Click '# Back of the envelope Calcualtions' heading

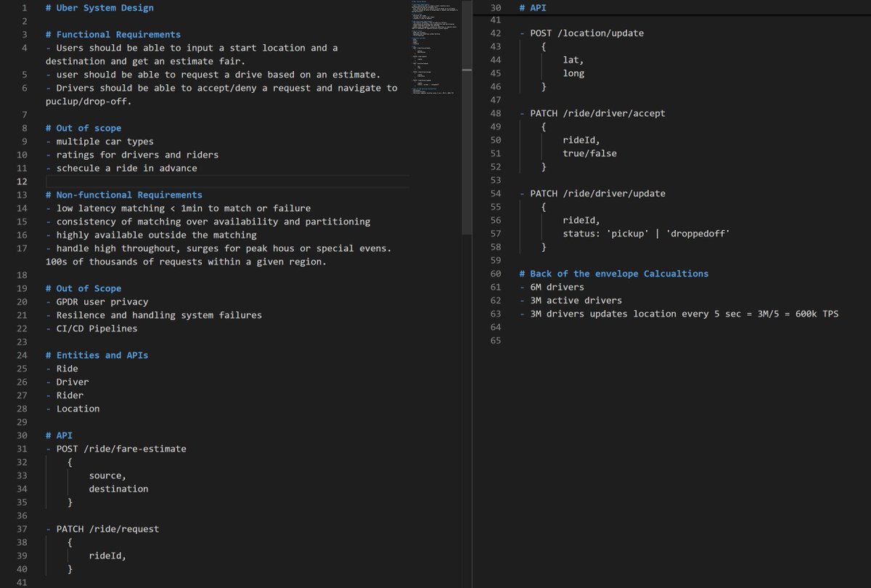coord(614,274)
